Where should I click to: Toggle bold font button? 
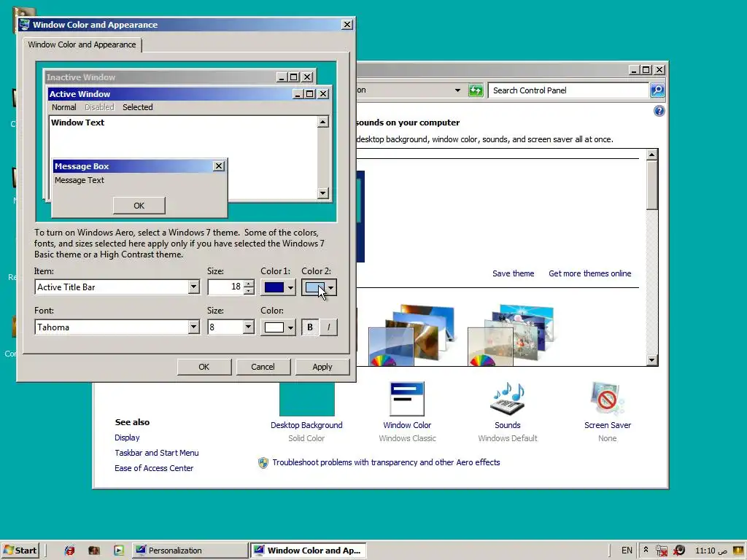click(x=310, y=327)
